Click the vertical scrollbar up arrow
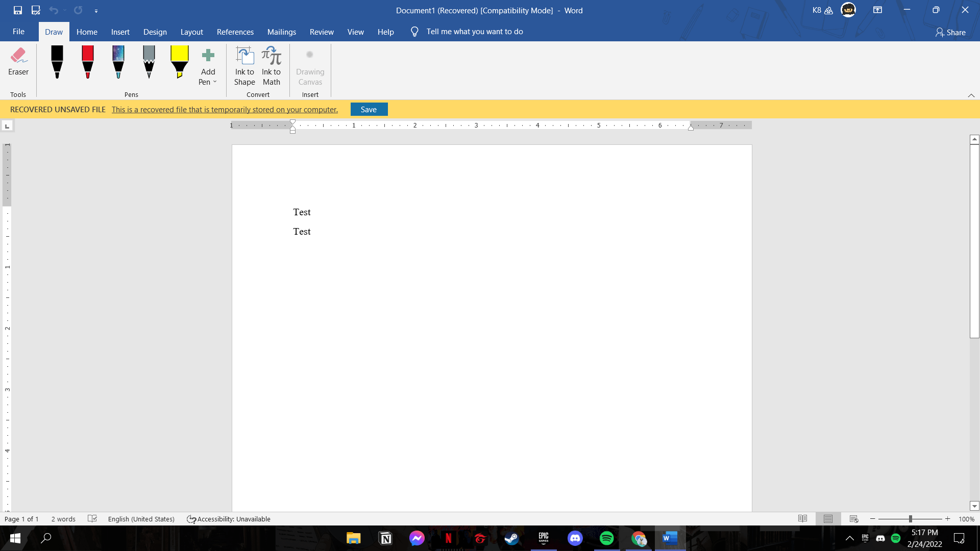 click(974, 139)
